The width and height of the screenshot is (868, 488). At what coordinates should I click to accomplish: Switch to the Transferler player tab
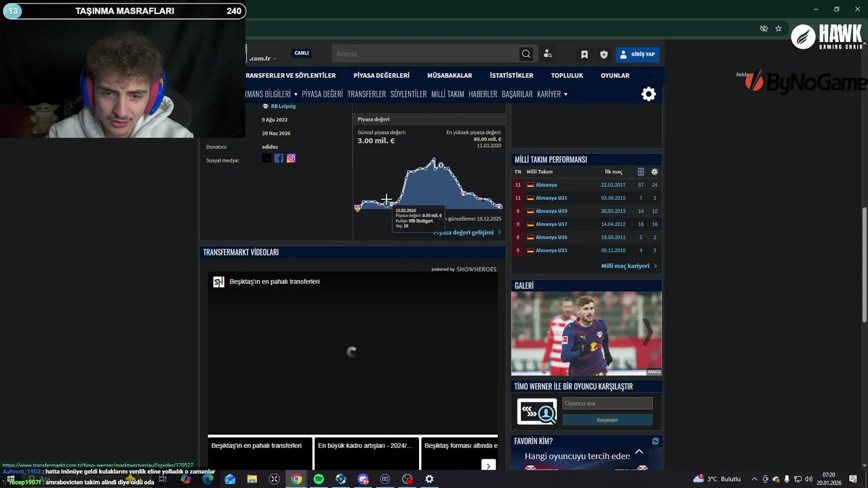pos(366,94)
